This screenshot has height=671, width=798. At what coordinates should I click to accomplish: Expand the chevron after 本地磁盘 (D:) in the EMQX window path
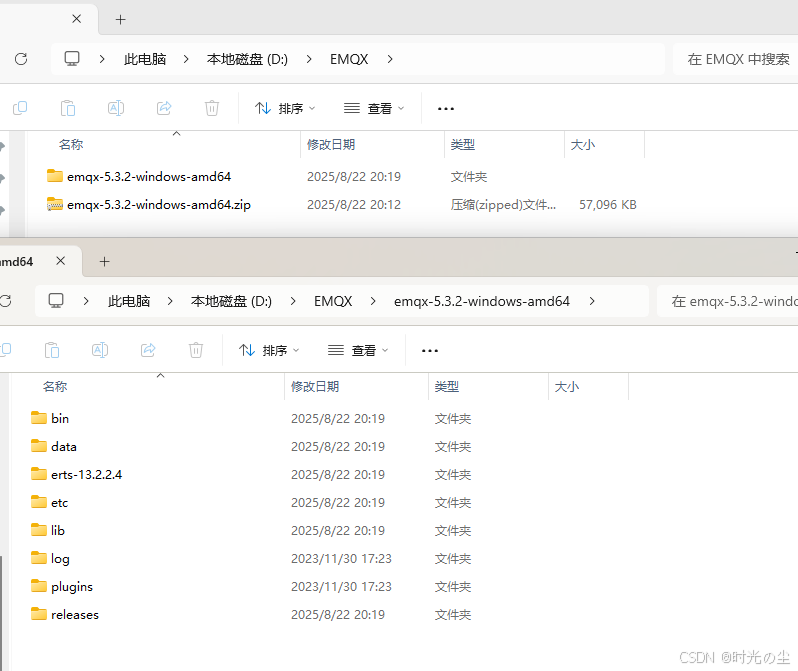pyautogui.click(x=309, y=59)
